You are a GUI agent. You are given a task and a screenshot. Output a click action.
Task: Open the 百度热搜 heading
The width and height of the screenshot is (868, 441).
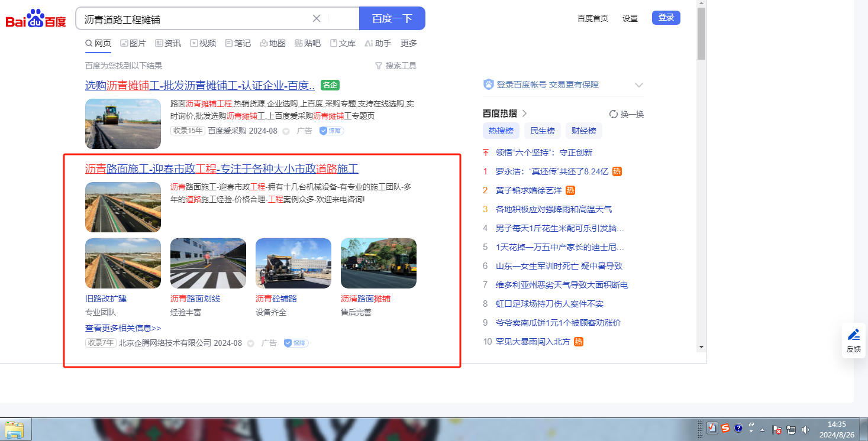[500, 114]
